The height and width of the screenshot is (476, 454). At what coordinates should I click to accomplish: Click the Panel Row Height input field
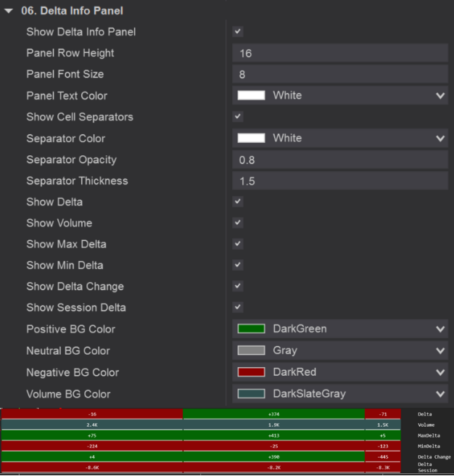point(339,54)
